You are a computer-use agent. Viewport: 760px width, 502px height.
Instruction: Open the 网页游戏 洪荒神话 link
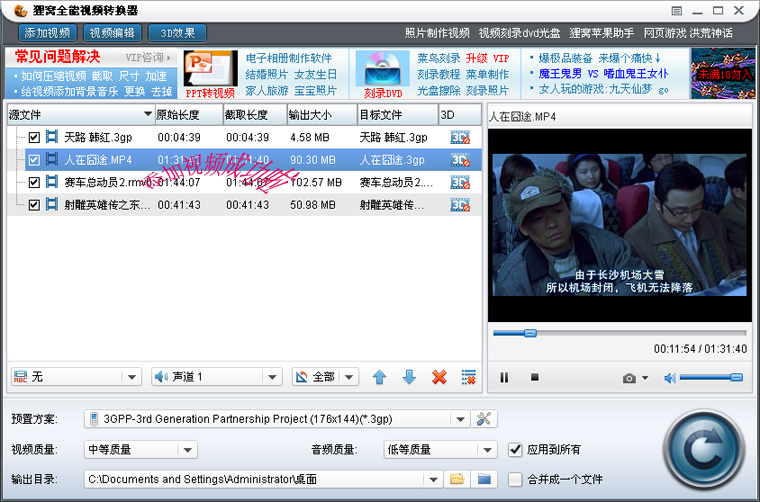pyautogui.click(x=688, y=33)
